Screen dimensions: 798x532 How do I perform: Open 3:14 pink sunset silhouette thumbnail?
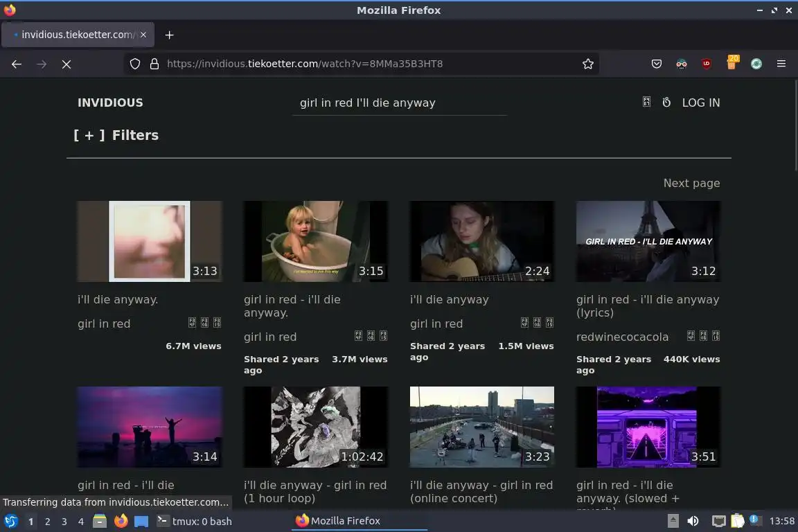[x=150, y=427]
